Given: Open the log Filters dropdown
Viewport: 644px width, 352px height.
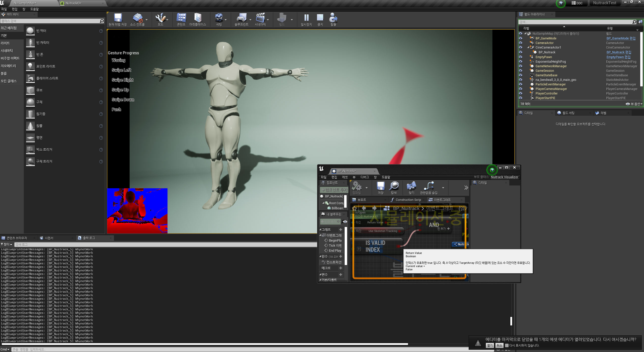Looking at the screenshot, I should pyautogui.click(x=7, y=244).
